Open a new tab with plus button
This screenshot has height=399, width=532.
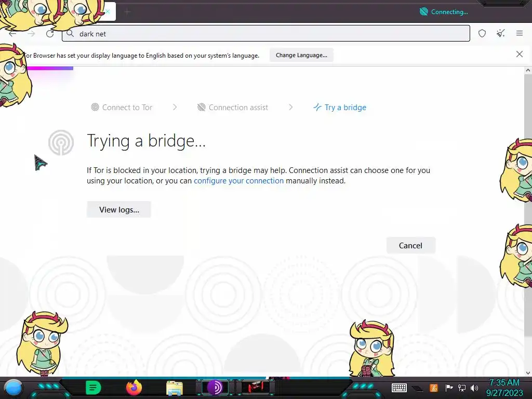[x=127, y=12]
